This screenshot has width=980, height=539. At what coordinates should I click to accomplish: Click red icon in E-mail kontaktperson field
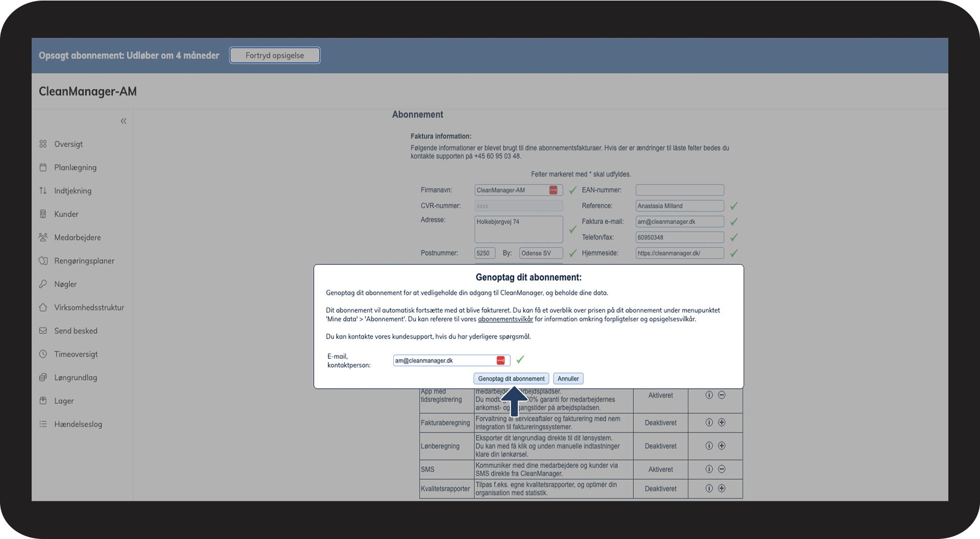coord(500,360)
